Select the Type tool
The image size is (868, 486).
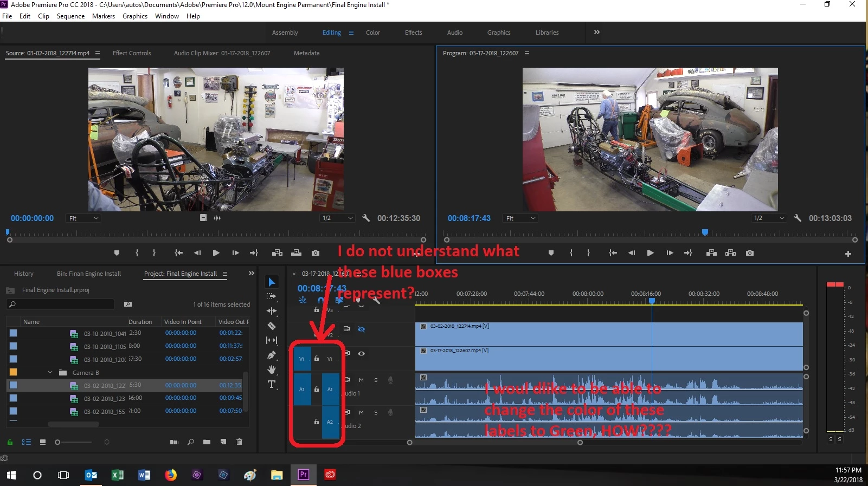point(272,384)
